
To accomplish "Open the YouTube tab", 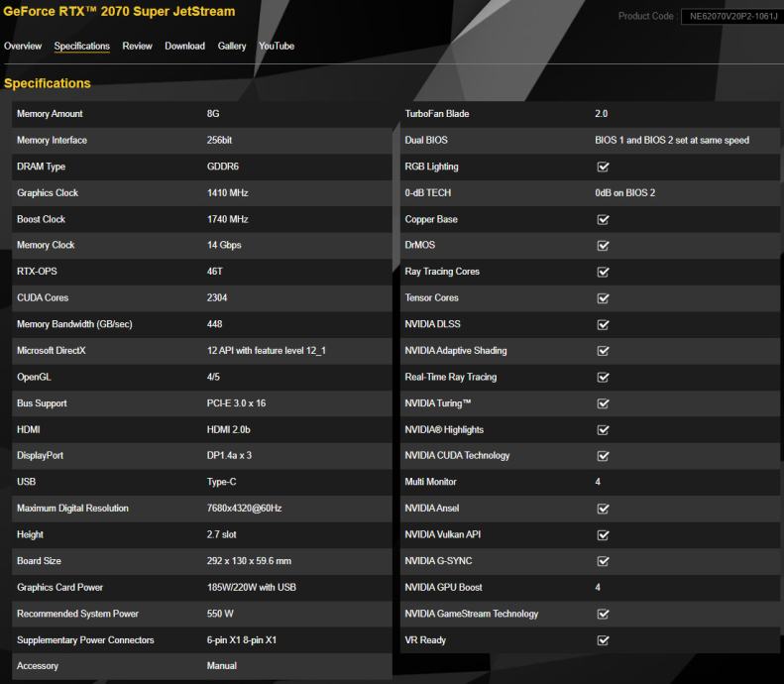I will pos(277,46).
